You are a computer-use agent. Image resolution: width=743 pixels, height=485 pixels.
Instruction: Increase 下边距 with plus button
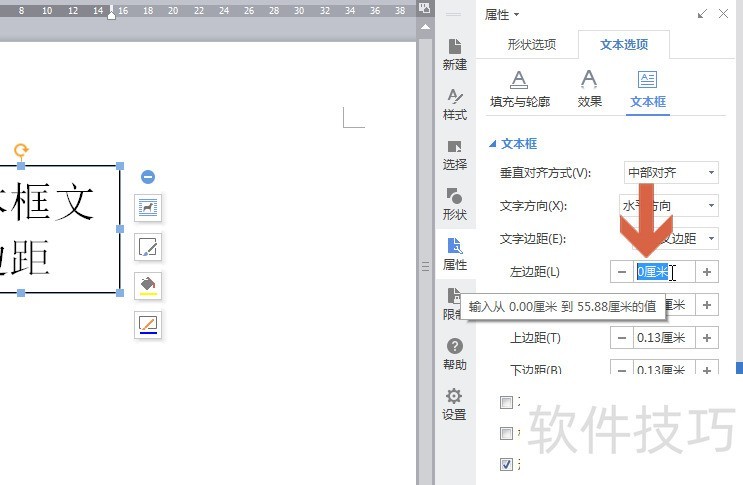coord(707,368)
